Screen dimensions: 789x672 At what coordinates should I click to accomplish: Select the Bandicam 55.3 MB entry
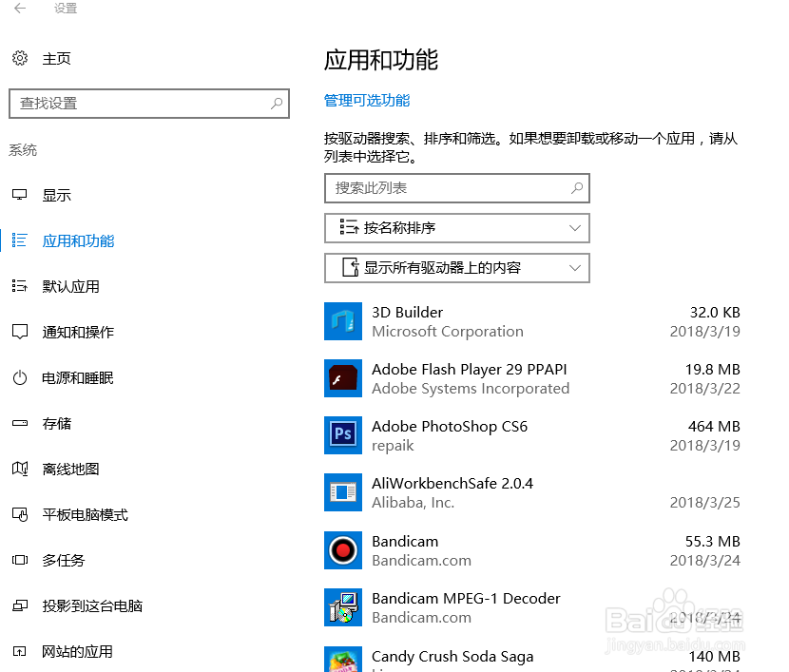pos(532,550)
